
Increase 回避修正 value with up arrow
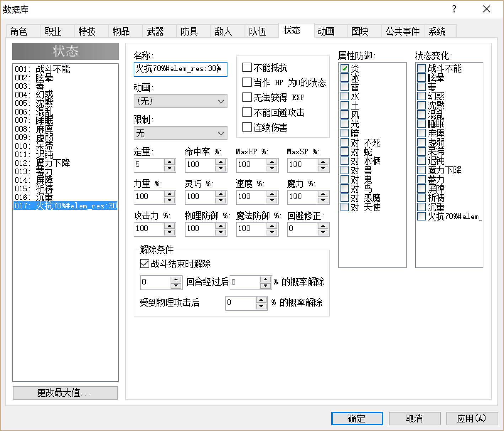(323, 226)
